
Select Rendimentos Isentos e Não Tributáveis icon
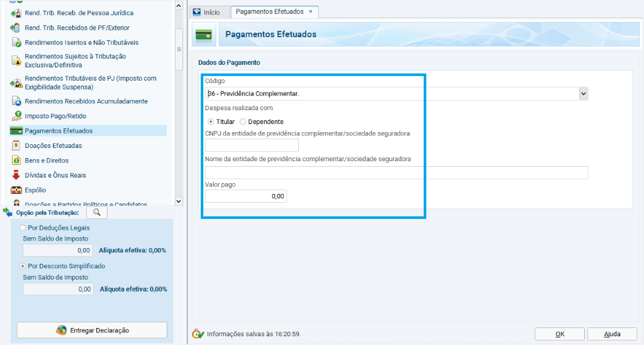[x=16, y=42]
